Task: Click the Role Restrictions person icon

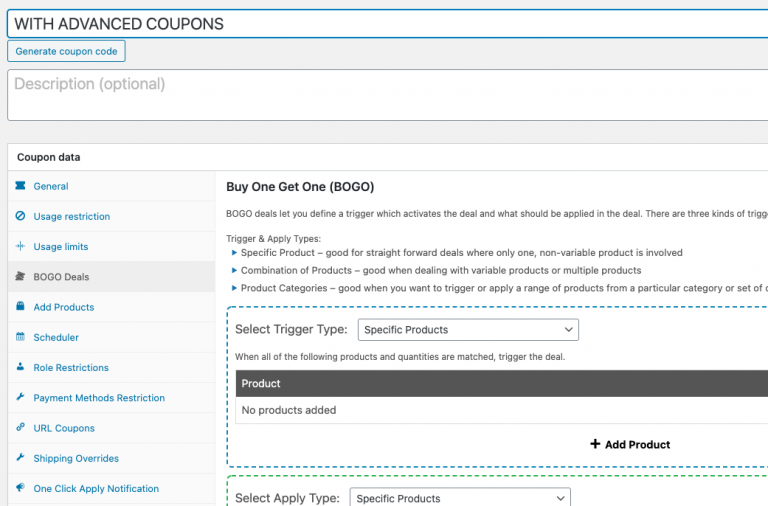Action: 20,367
